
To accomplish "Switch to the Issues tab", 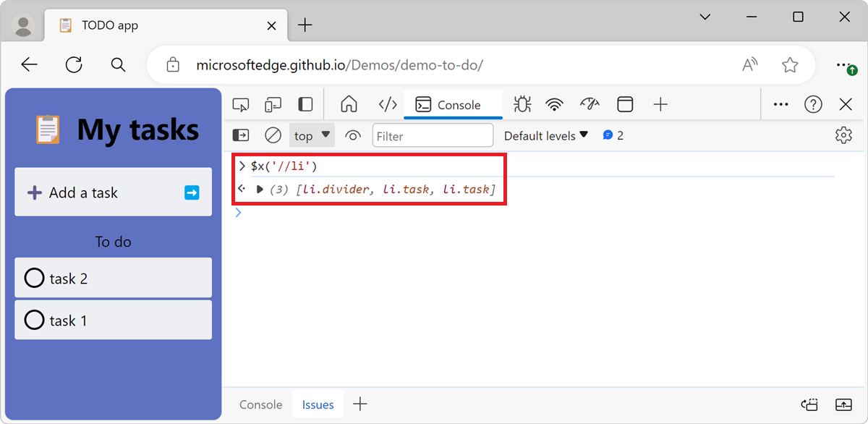I will point(318,404).
